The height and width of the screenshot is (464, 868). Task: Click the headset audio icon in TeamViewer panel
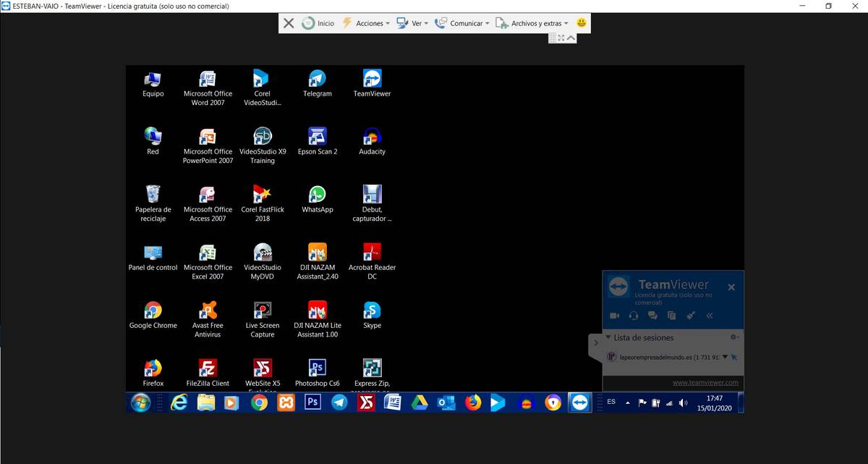(634, 316)
